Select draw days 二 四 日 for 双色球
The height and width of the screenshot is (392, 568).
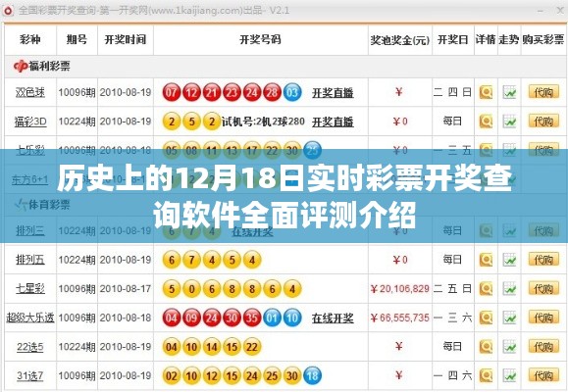pos(452,92)
